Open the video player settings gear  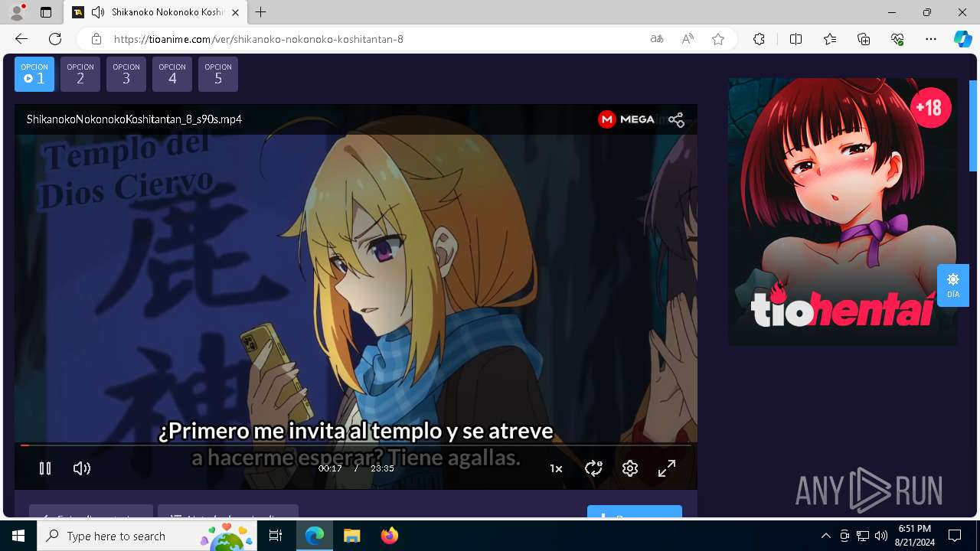630,468
